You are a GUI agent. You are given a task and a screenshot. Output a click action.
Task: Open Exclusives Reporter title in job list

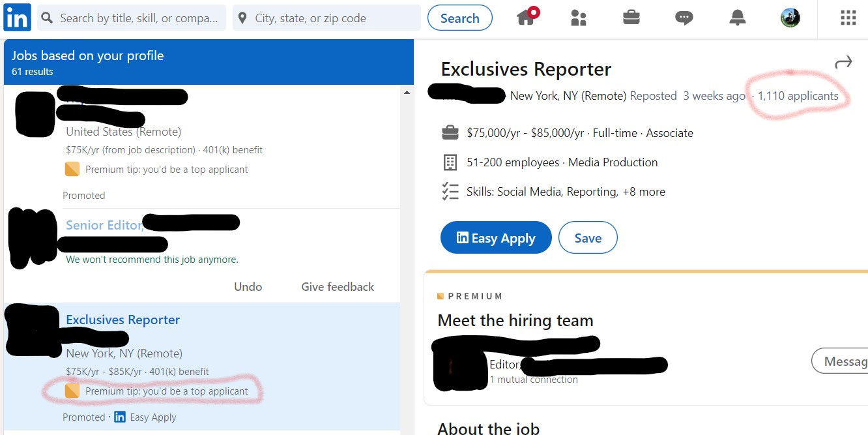tap(123, 320)
